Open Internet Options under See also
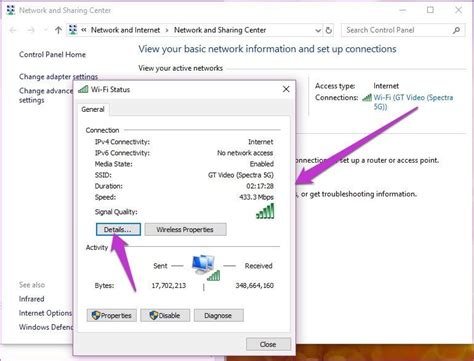This screenshot has width=474, height=361. point(45,313)
